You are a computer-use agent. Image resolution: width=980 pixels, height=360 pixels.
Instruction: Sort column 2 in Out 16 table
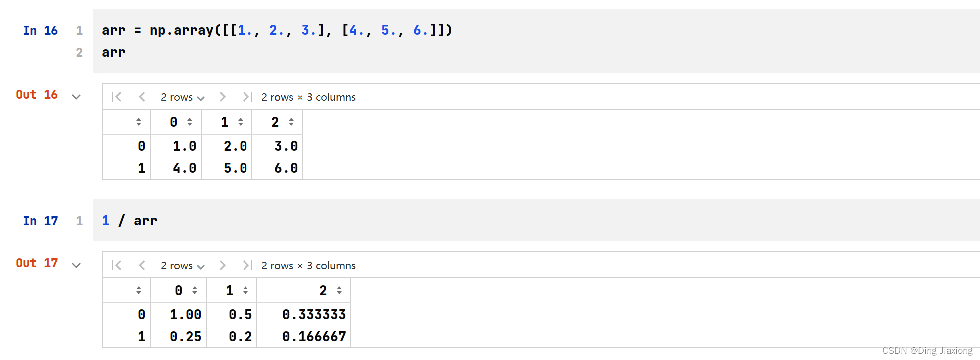pos(291,122)
